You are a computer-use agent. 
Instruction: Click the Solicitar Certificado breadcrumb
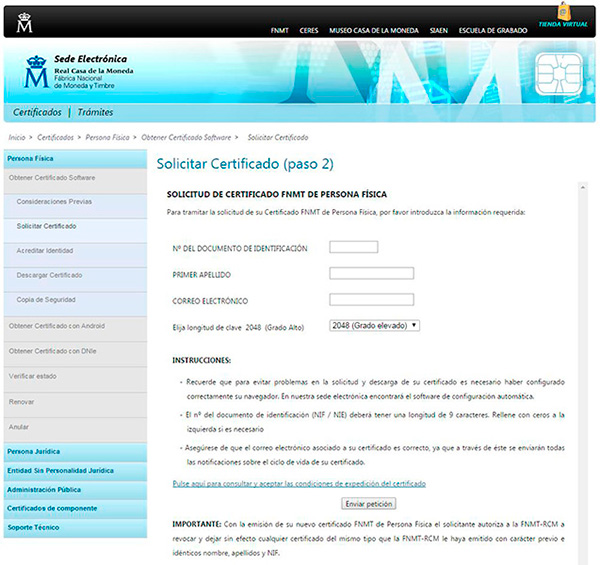[x=278, y=137]
